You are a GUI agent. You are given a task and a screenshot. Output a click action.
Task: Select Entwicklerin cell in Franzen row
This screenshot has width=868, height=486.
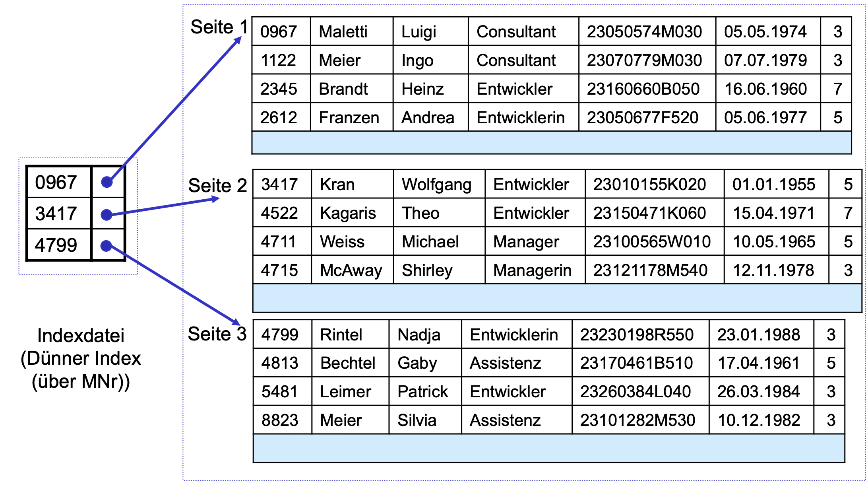(523, 117)
